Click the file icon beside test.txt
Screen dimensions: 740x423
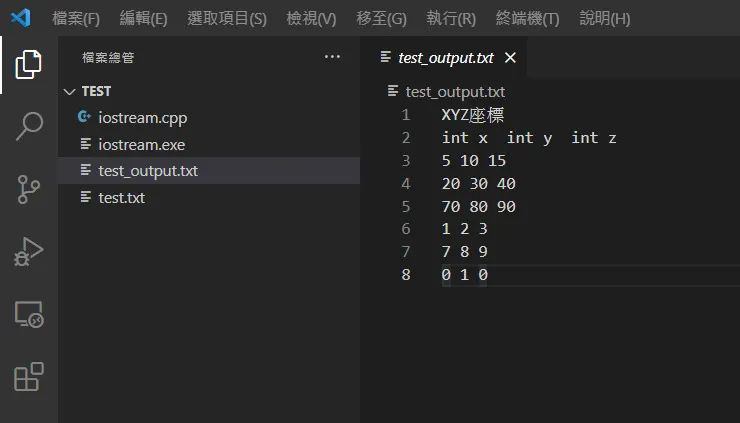[85, 196]
